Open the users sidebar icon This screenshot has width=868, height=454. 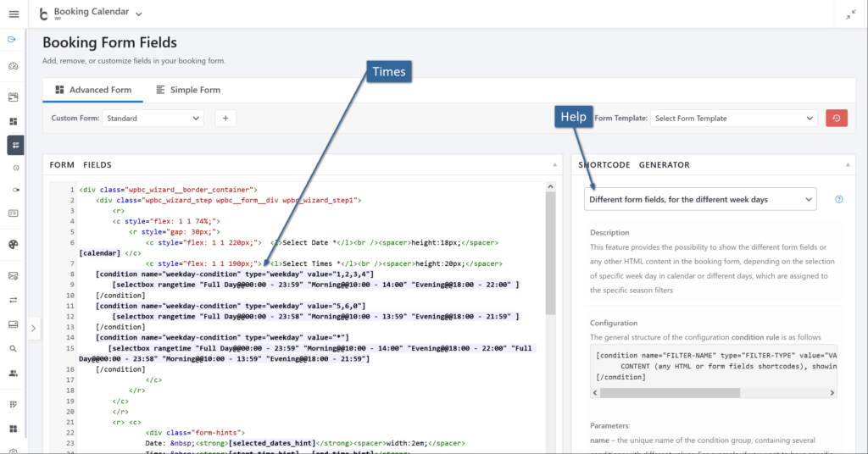(x=14, y=374)
